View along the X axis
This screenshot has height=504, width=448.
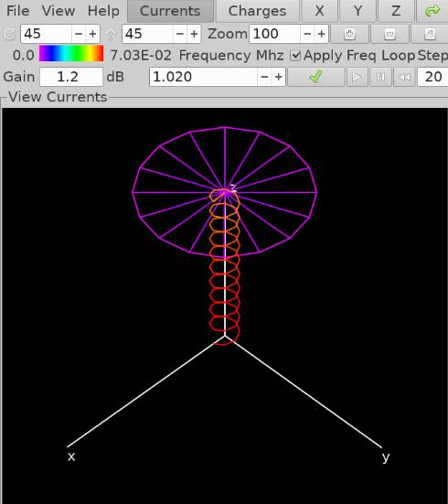[x=319, y=11]
